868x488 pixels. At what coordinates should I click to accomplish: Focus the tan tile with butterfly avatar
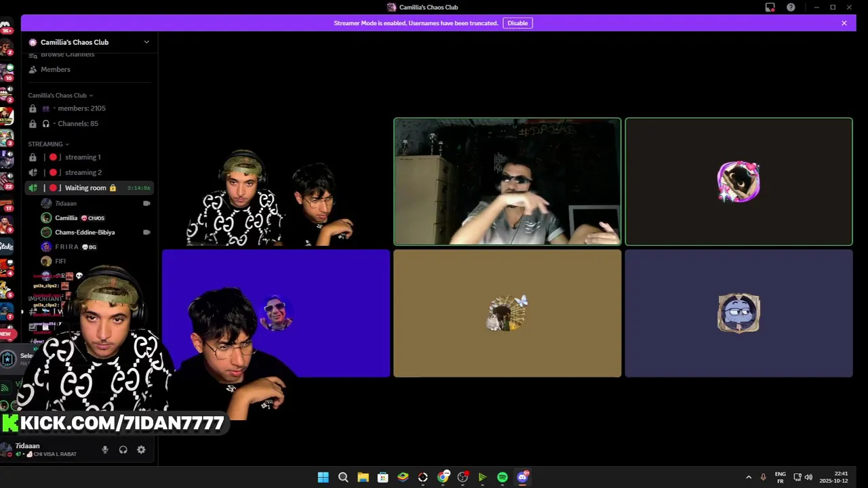(x=507, y=313)
